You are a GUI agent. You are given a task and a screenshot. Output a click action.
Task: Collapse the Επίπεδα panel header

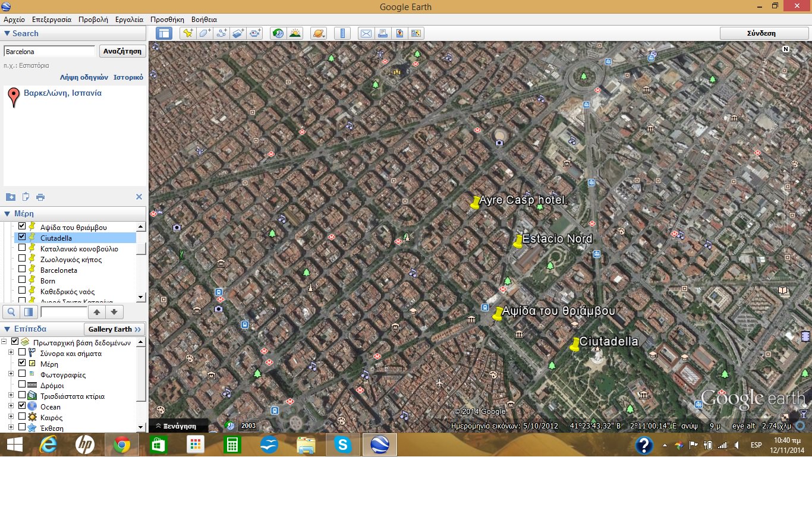pos(7,329)
